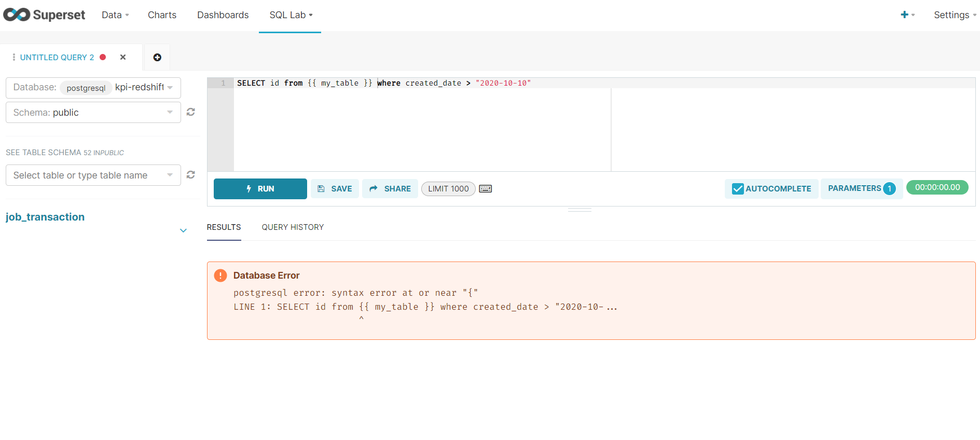Close the Untitled Query 2 tab
The height and width of the screenshot is (440, 980).
123,57
